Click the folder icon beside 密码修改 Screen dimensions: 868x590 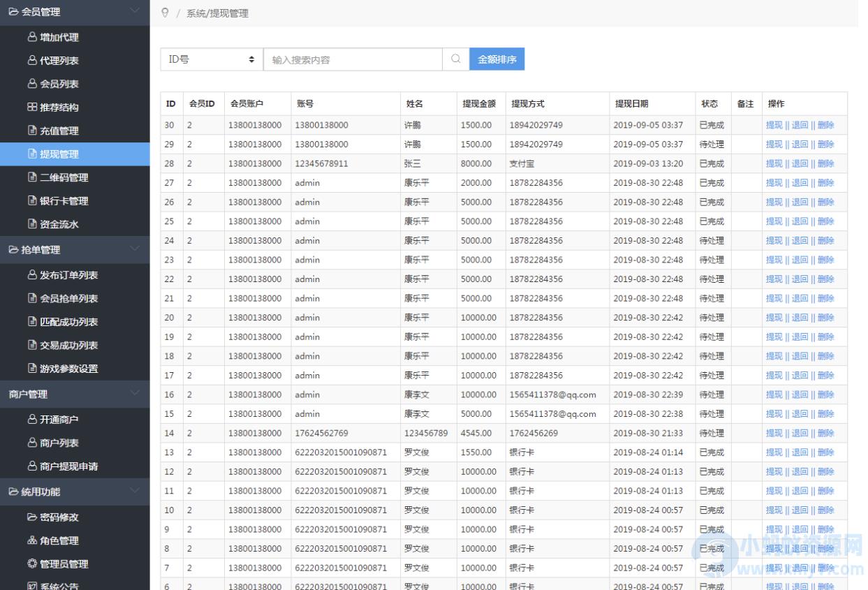tap(32, 517)
